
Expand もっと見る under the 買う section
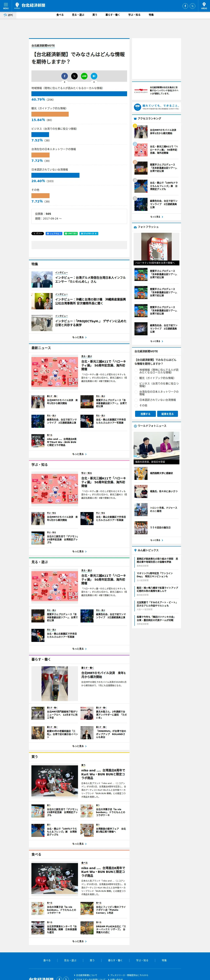(x=79, y=844)
